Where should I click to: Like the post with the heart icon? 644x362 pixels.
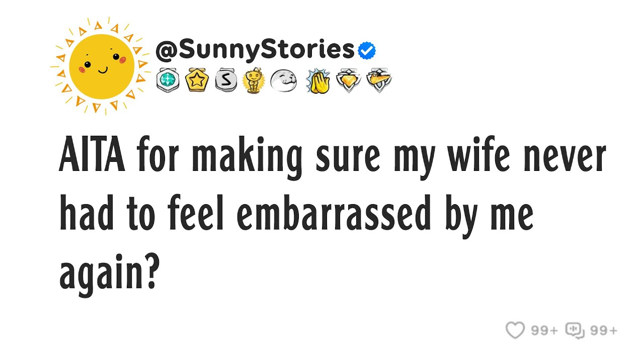click(515, 330)
